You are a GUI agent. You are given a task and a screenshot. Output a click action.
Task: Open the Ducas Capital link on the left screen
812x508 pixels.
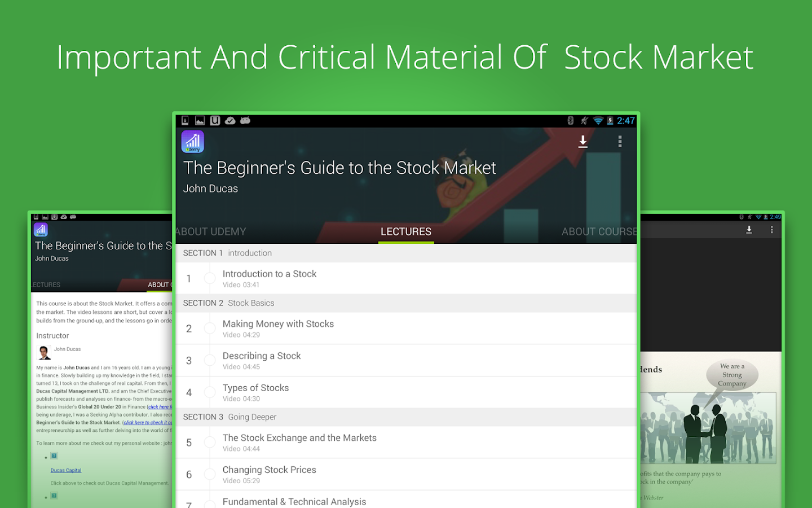(x=66, y=470)
